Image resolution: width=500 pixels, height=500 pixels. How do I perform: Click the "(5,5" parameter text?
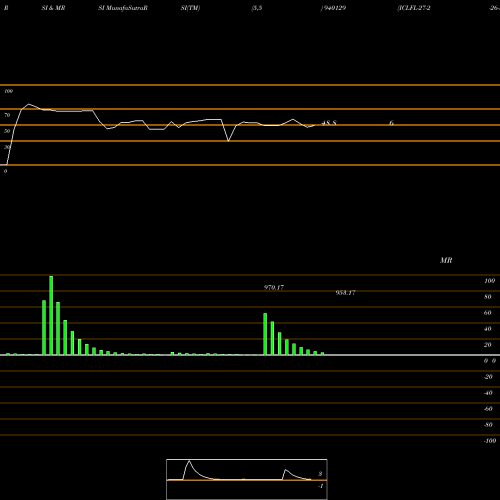tap(257, 8)
